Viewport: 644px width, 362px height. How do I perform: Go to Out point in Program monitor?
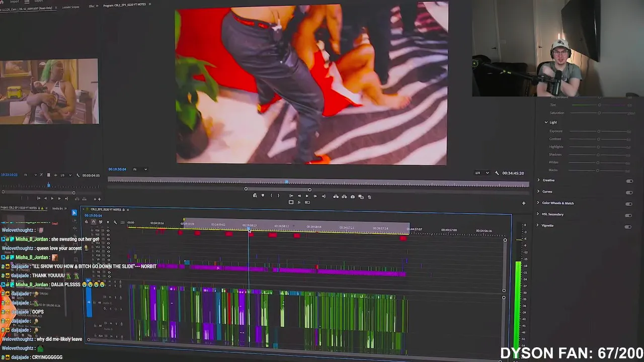(x=323, y=196)
